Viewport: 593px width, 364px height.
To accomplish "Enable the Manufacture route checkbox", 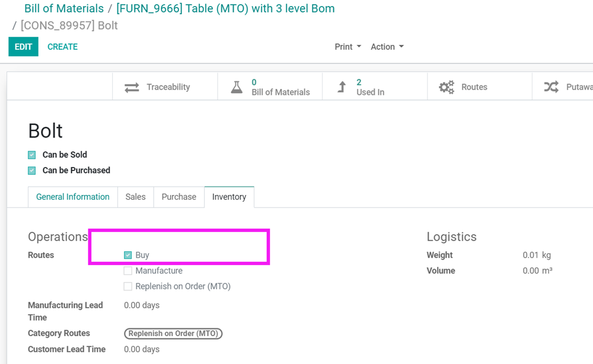I will tap(127, 271).
